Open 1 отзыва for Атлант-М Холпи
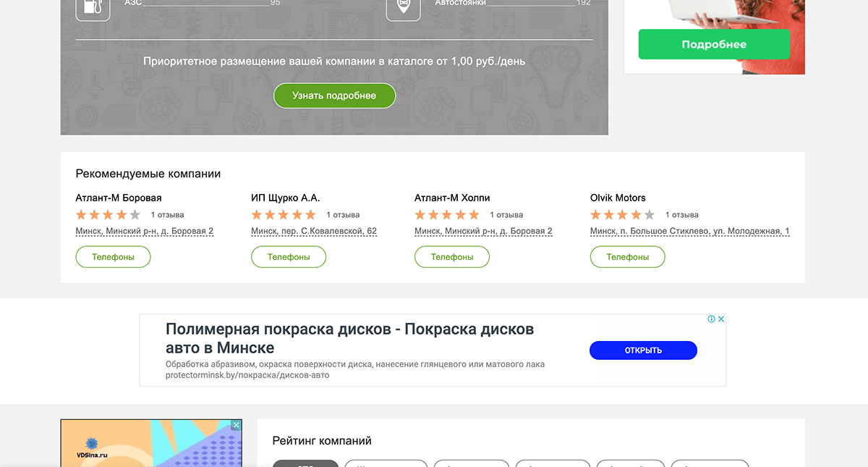868x467 pixels. pos(506,215)
